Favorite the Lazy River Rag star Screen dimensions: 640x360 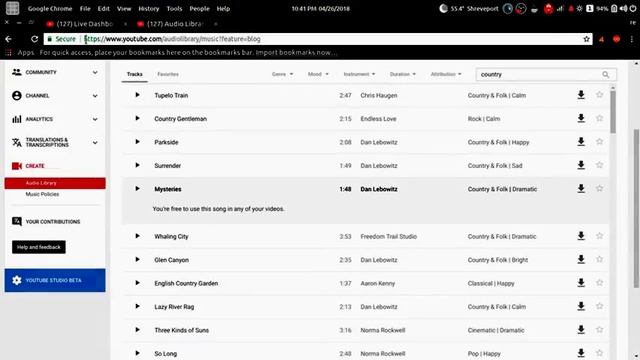[599, 306]
